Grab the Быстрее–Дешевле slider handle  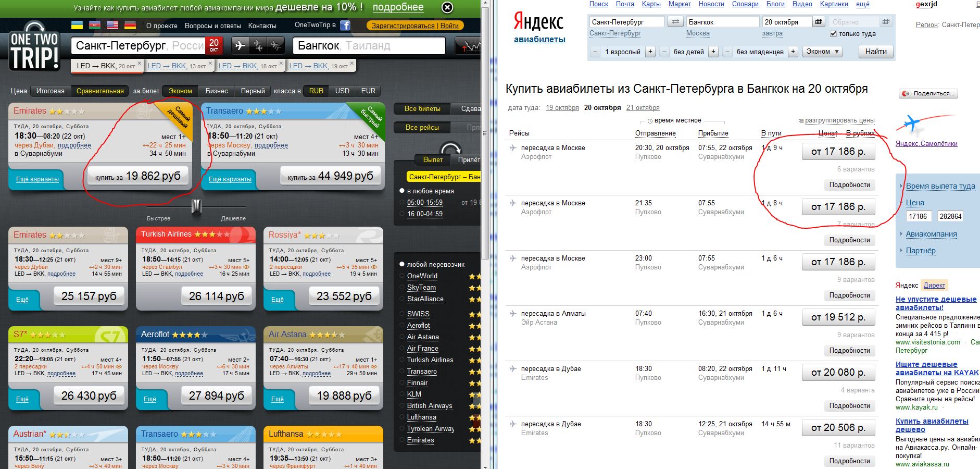pos(196,206)
